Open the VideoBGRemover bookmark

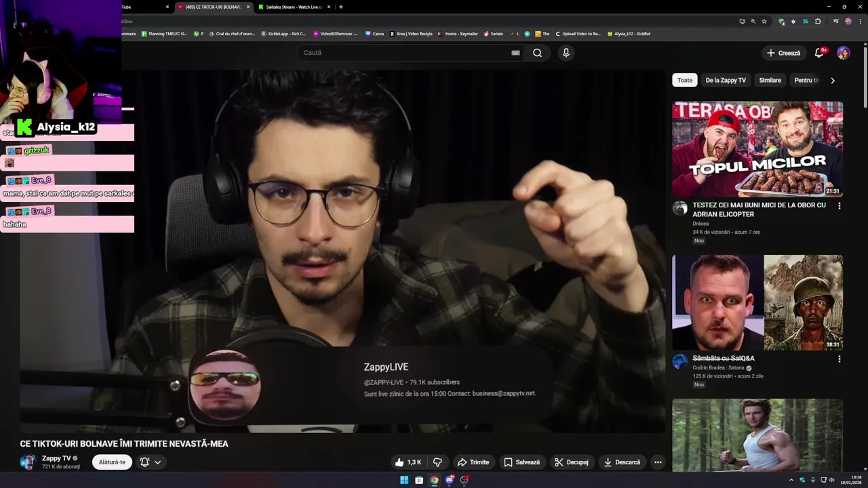pyautogui.click(x=336, y=33)
